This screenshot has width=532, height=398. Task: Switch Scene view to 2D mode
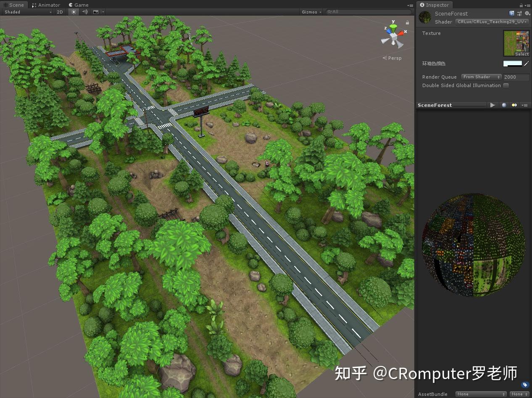click(59, 12)
